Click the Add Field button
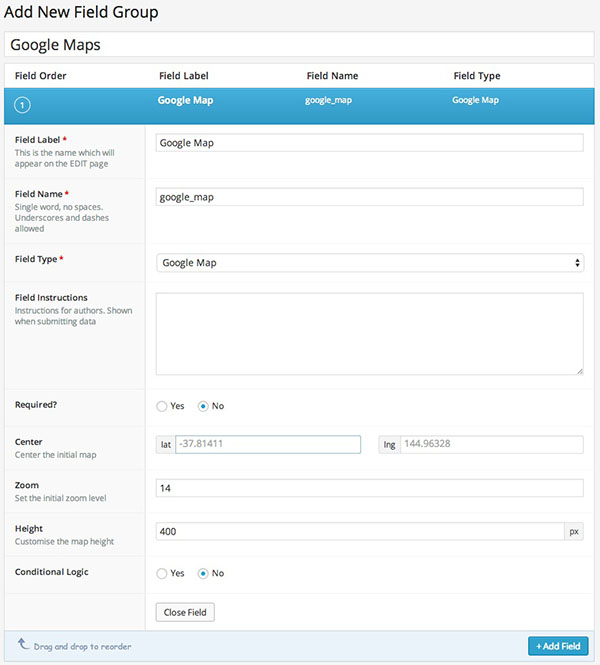Image resolution: width=600 pixels, height=665 pixels. tap(558, 646)
